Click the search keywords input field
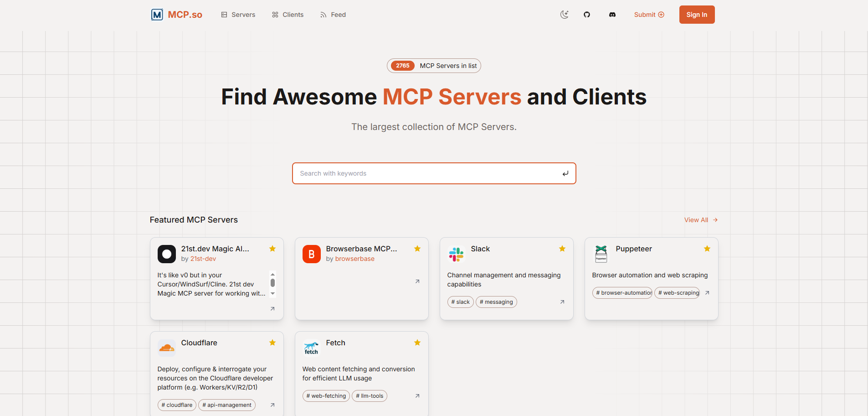868x416 pixels. pos(434,173)
